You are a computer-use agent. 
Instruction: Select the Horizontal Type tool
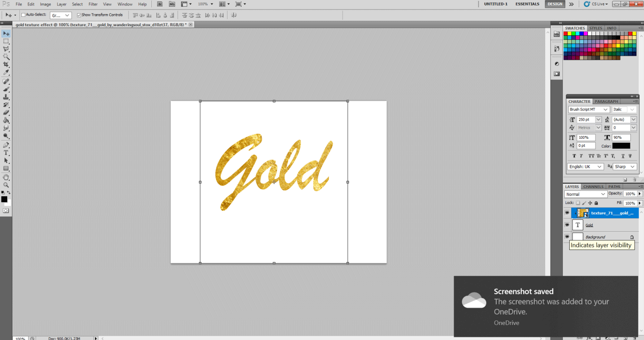pos(6,153)
